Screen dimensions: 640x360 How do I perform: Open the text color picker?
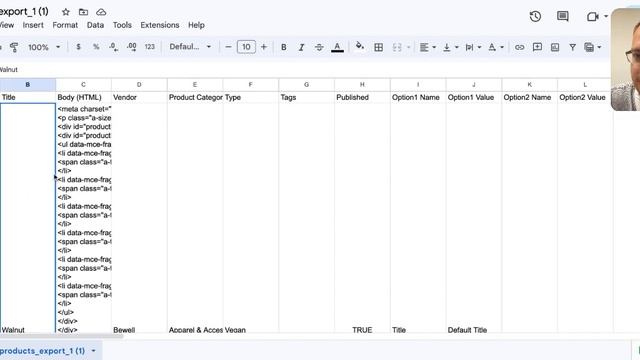(337, 47)
